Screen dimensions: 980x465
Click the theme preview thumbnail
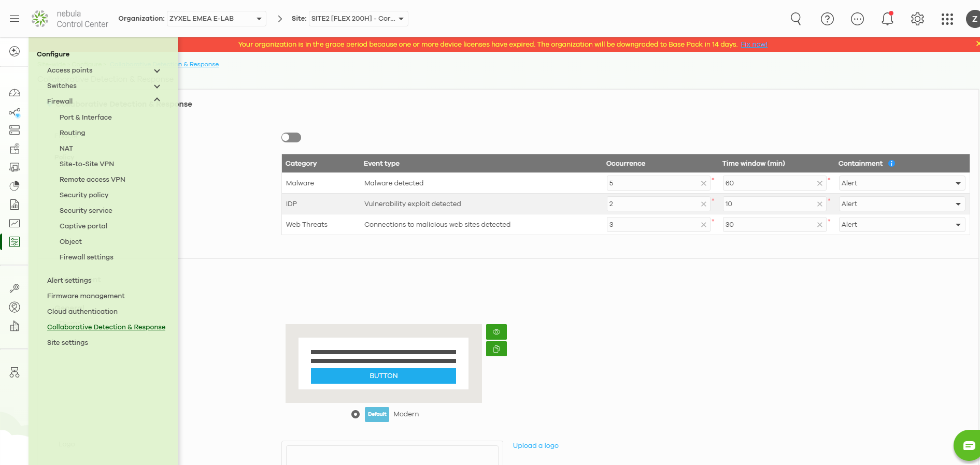click(x=384, y=364)
